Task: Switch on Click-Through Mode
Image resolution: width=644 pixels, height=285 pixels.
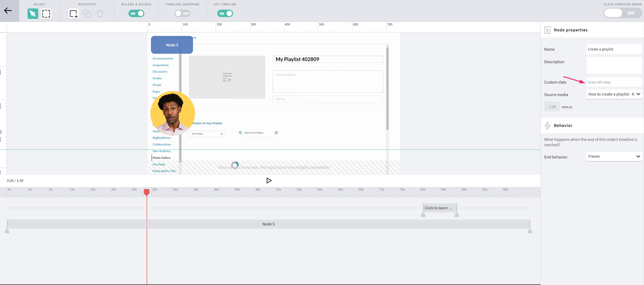Action: [x=622, y=13]
